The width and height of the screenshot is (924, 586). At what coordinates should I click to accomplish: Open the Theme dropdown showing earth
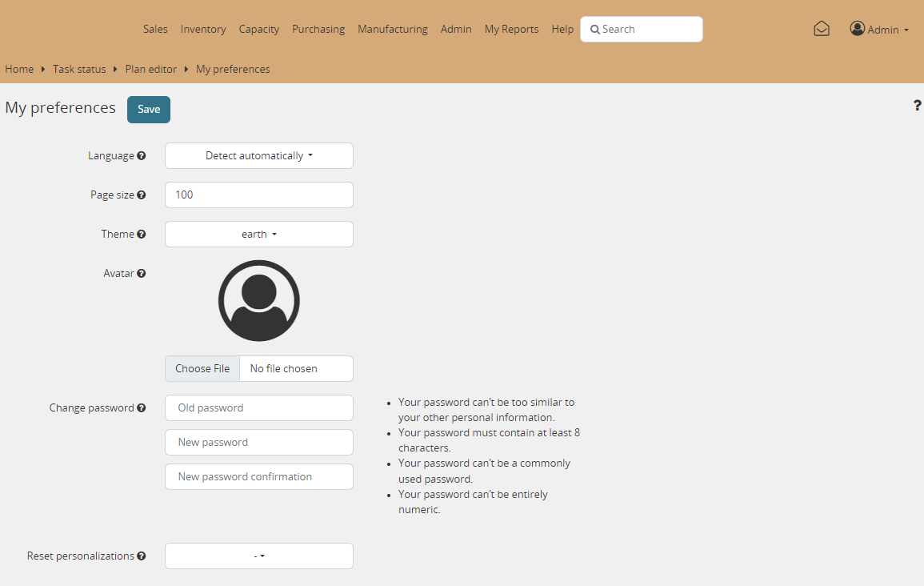pyautogui.click(x=258, y=235)
